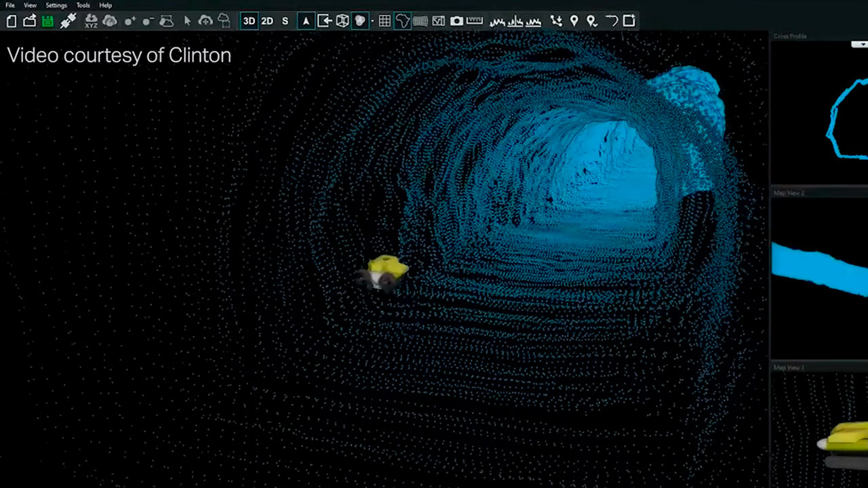Click the green Save icon
The width and height of the screenshot is (868, 488).
47,21
